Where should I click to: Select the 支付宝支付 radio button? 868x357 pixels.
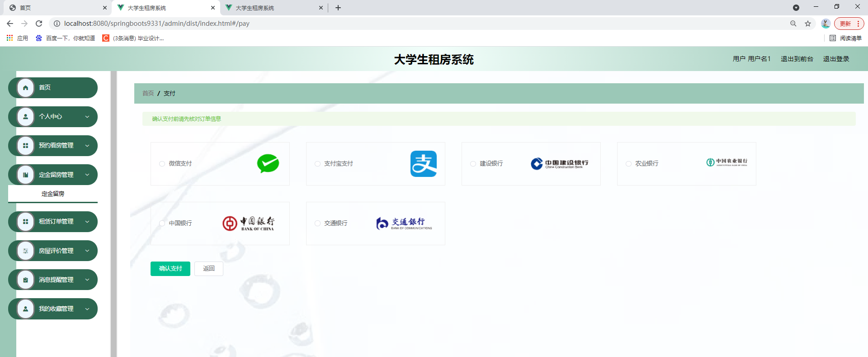tap(317, 164)
